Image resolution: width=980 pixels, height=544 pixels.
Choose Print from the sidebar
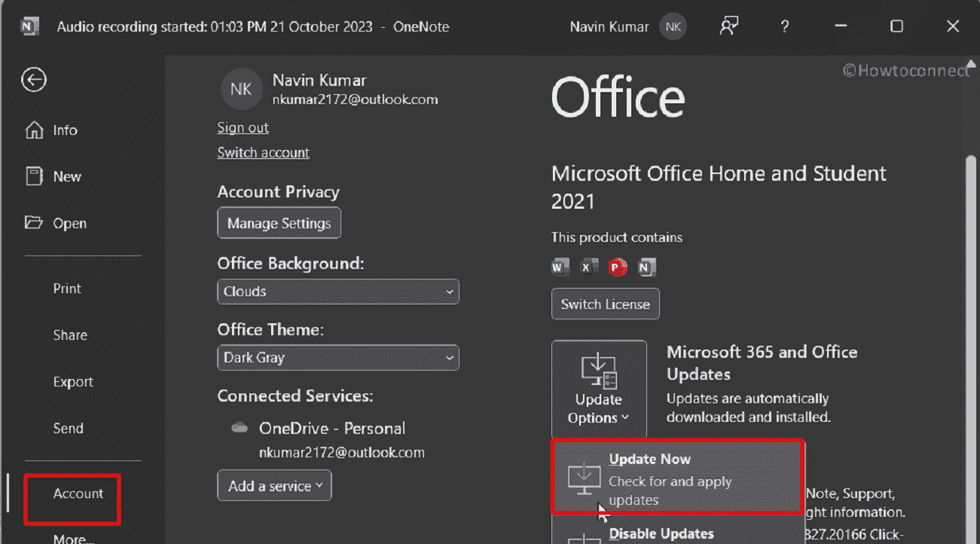[x=67, y=289]
